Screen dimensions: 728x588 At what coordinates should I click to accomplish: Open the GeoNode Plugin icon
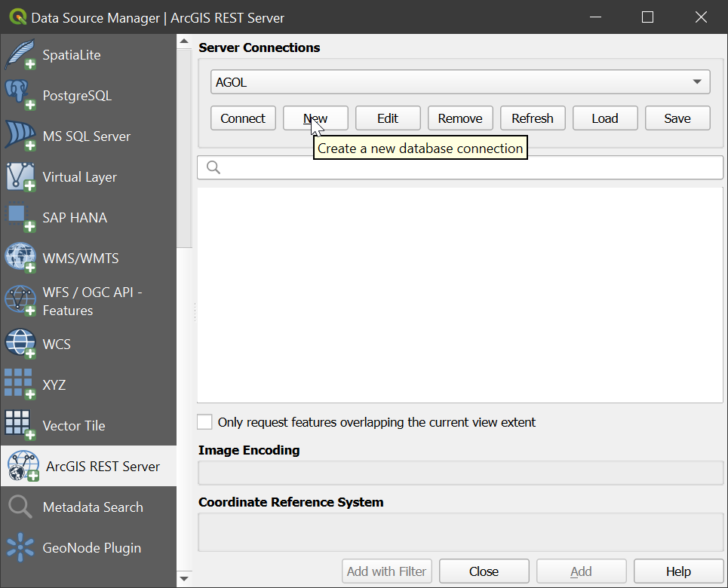point(20,548)
